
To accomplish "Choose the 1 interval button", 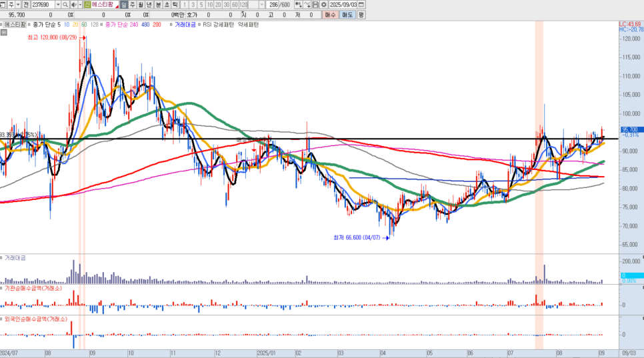I will pyautogui.click(x=185, y=5).
